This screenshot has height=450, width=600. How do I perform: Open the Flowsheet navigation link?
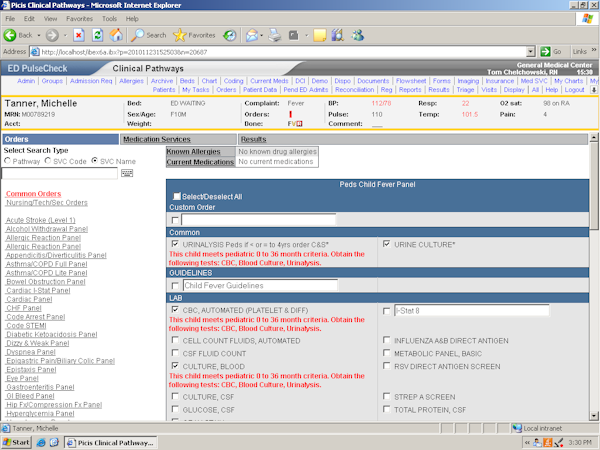click(x=411, y=81)
